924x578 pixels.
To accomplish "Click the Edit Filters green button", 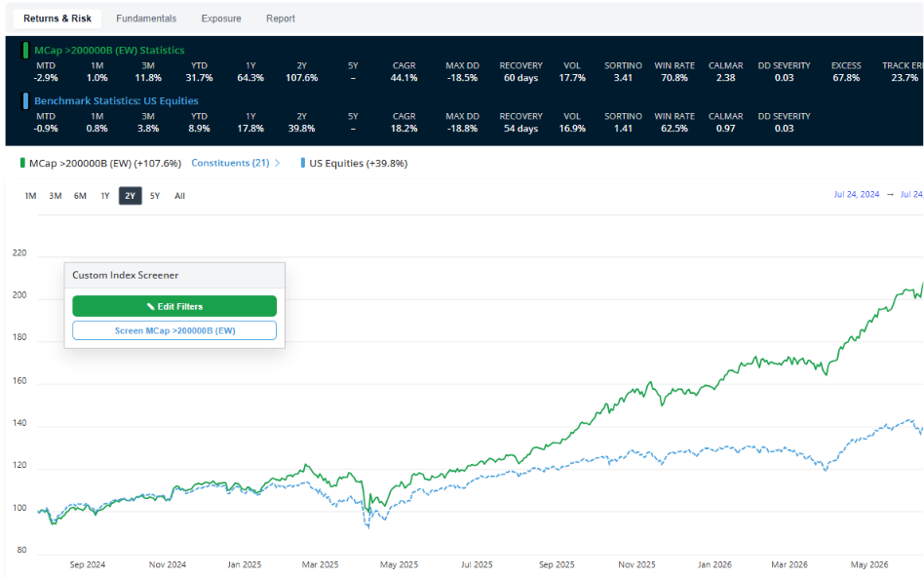I will [x=174, y=306].
